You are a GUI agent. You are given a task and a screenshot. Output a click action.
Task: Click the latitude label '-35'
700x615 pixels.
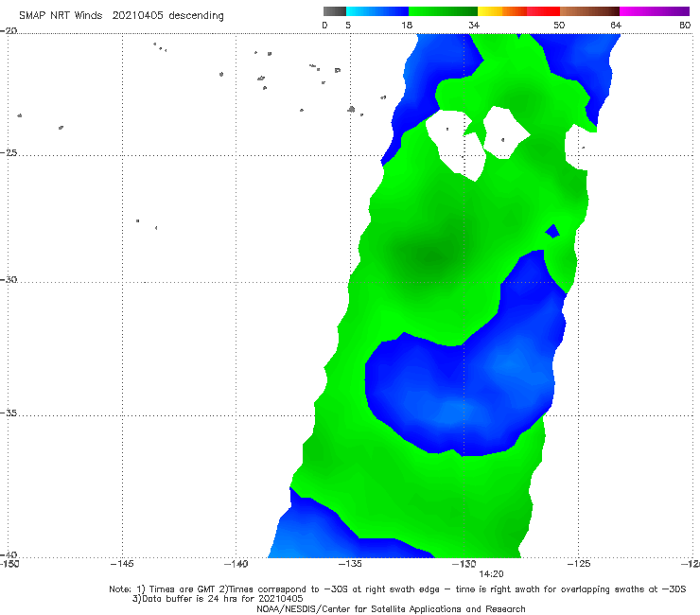click(9, 413)
